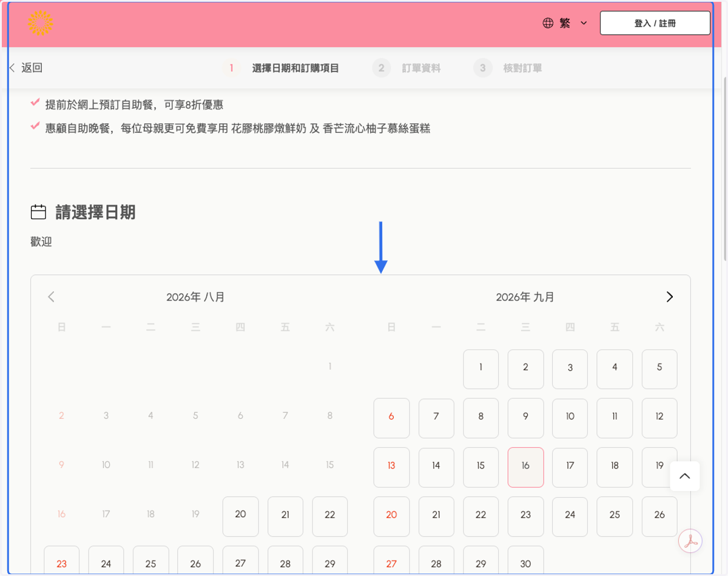Select August 21 in the calendar
Screen dimensions: 728x576
pos(286,517)
